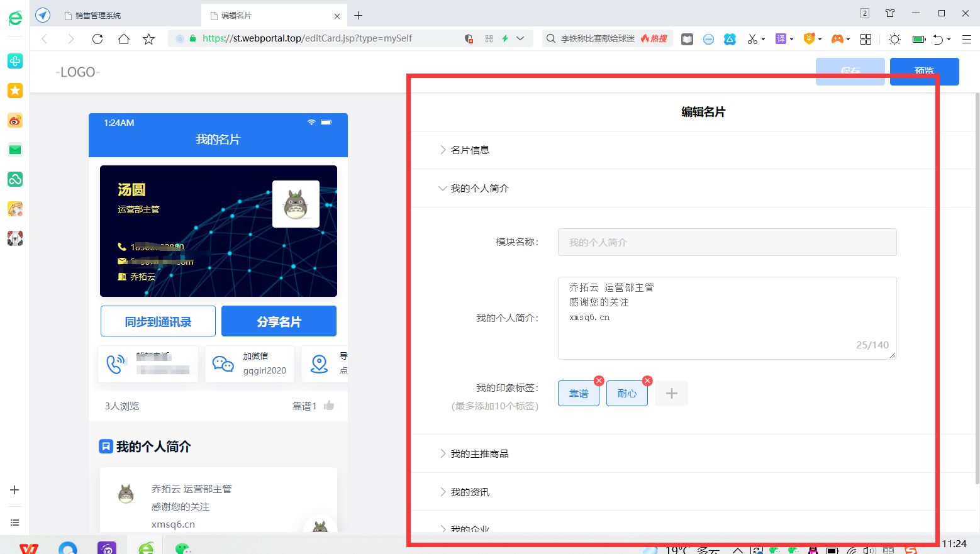Click the WeChat icon beside gqgirl2020
Screen dimensions: 980x554
point(223,363)
